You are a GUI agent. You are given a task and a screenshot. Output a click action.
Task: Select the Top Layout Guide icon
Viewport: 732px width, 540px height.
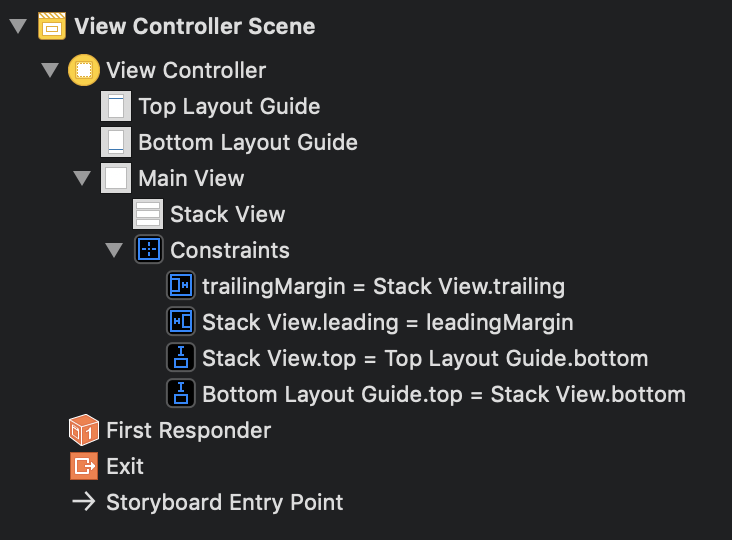[116, 106]
